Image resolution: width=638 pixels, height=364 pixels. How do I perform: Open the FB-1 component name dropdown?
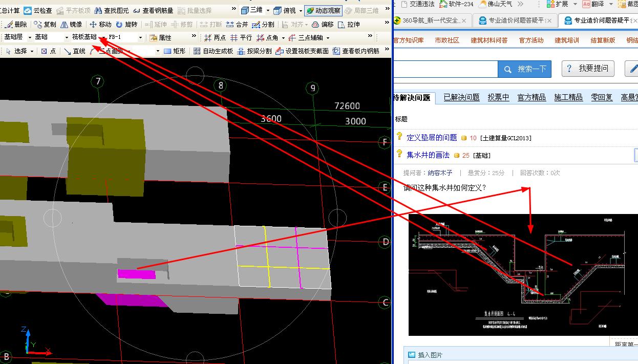point(140,37)
